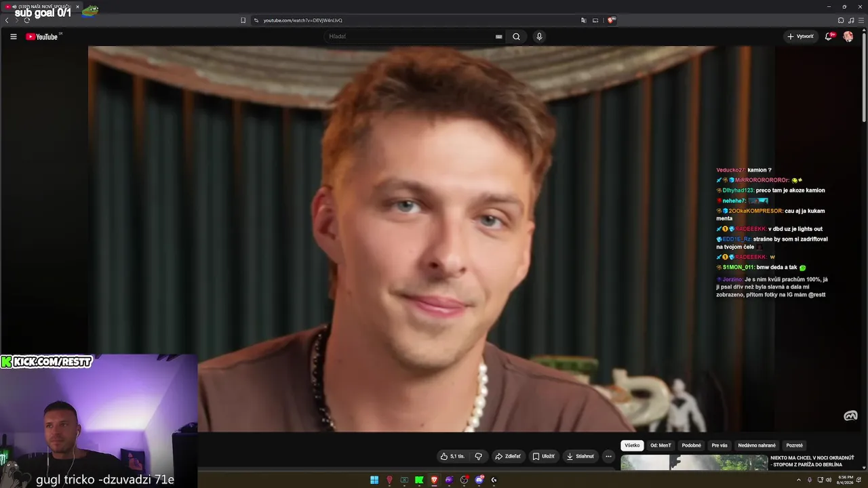Select the Pozreté filter chip
This screenshot has height=488, width=868.
(794, 445)
